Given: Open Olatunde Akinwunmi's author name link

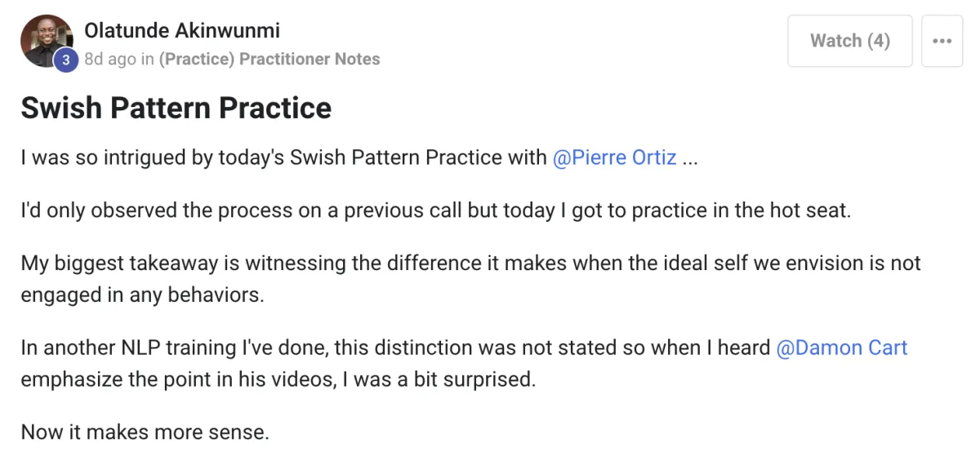Looking at the screenshot, I should click(x=182, y=31).
